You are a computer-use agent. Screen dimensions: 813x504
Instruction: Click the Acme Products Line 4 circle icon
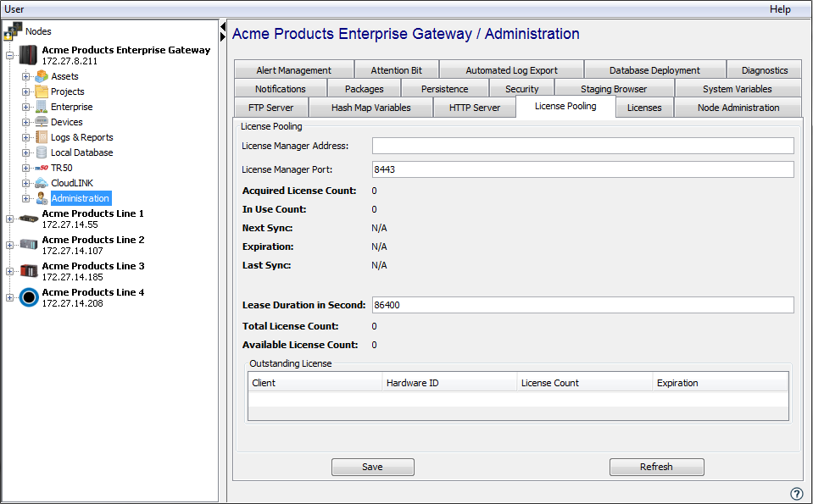point(30,297)
